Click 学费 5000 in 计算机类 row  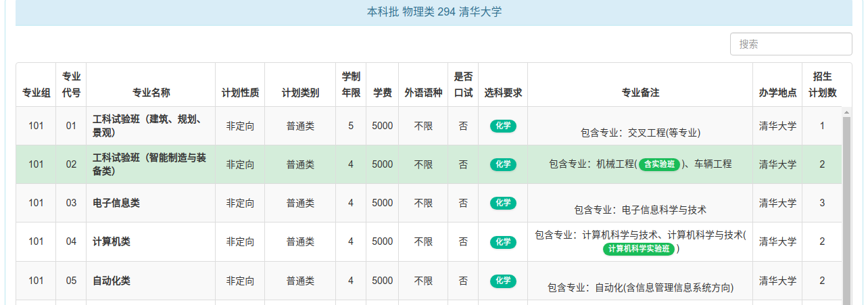coord(383,241)
